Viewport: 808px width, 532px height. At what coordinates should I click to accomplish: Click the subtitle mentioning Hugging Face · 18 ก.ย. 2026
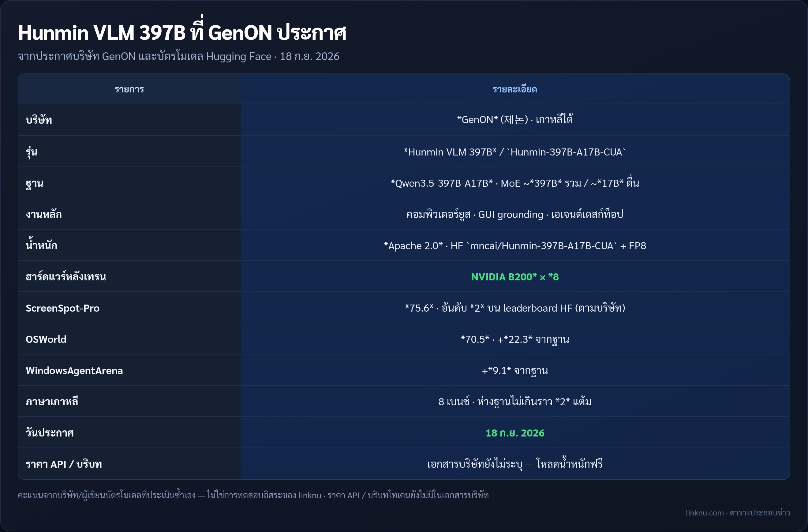click(178, 56)
